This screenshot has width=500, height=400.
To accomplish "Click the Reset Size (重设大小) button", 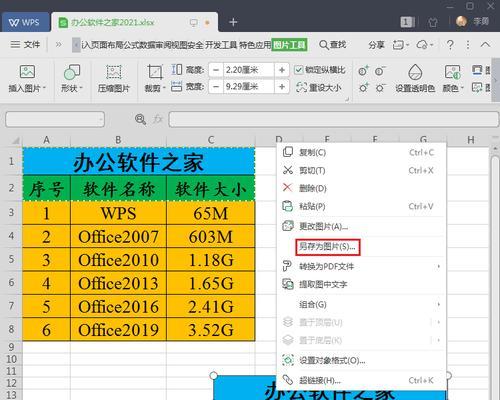I will pyautogui.click(x=319, y=87).
